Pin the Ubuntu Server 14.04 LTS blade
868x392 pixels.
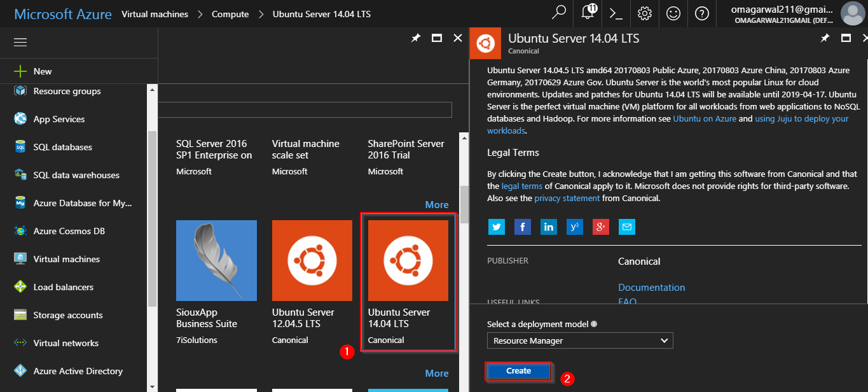click(825, 38)
